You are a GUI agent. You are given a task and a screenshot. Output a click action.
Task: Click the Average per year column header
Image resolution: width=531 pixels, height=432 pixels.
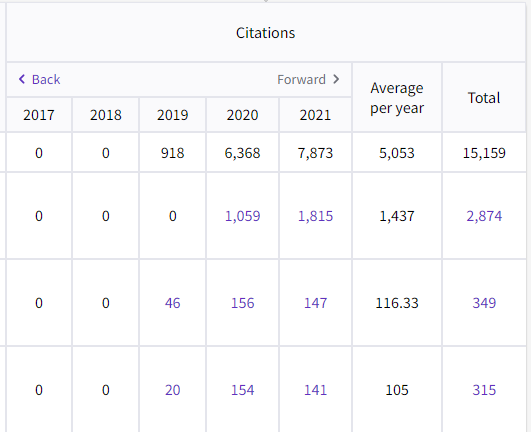coord(397,98)
